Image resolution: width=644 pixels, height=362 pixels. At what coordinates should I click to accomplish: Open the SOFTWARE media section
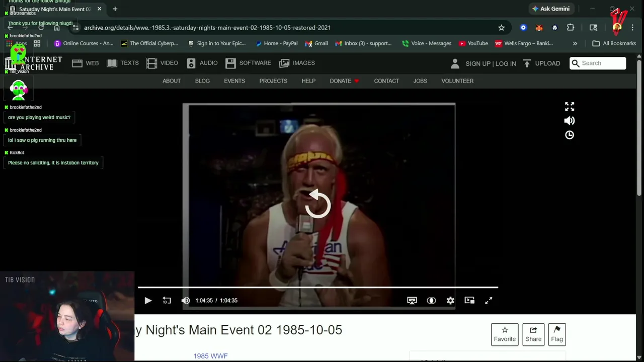point(248,63)
